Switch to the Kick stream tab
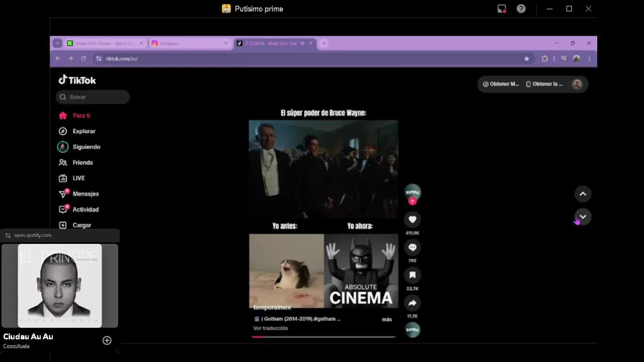Image resolution: width=644 pixels, height=362 pixels. tap(105, 43)
